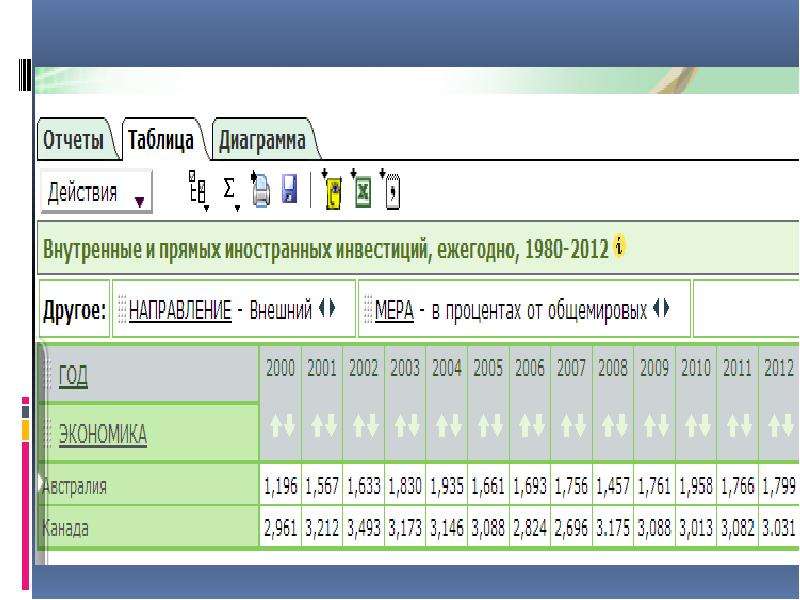800x600 pixels.
Task: Cycle НАПРАВЛЕНИЕ value with its arrows
Action: coord(327,308)
